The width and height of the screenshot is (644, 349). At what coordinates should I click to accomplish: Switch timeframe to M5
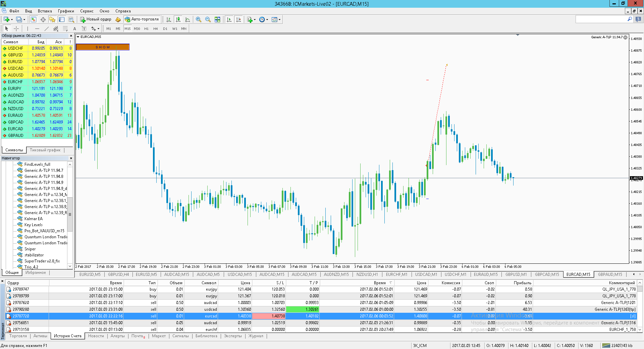118,29
